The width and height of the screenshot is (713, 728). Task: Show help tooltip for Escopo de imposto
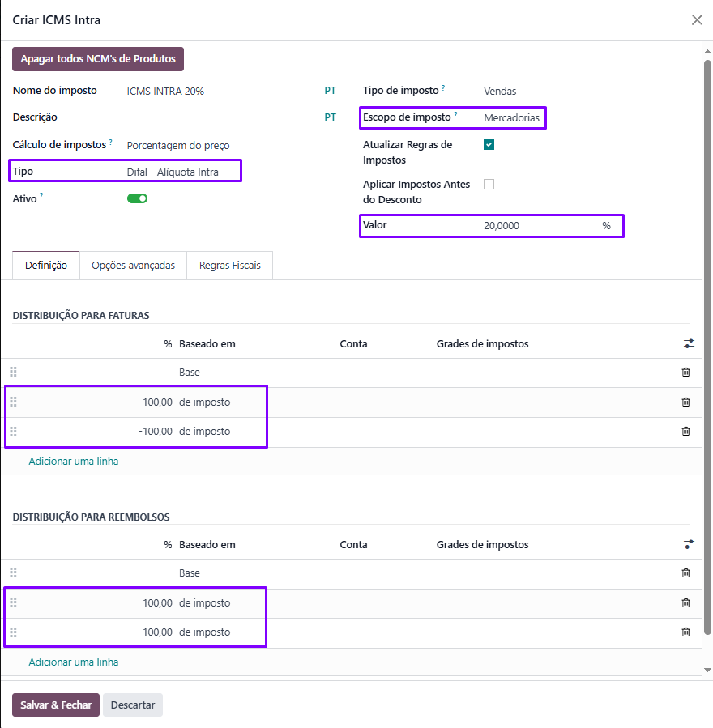click(x=455, y=114)
